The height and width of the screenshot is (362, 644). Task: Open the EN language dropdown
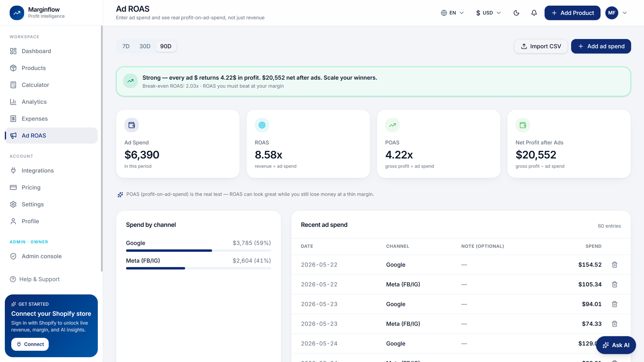pyautogui.click(x=452, y=13)
